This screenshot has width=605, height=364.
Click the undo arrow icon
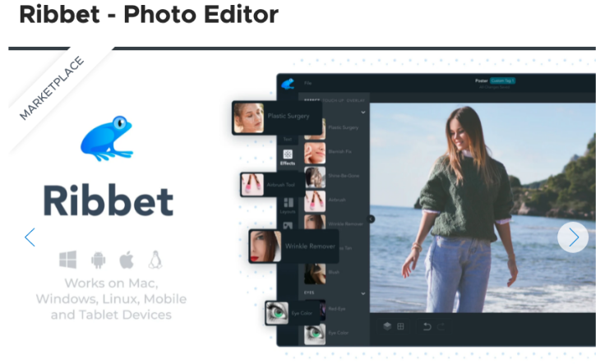coord(427,326)
